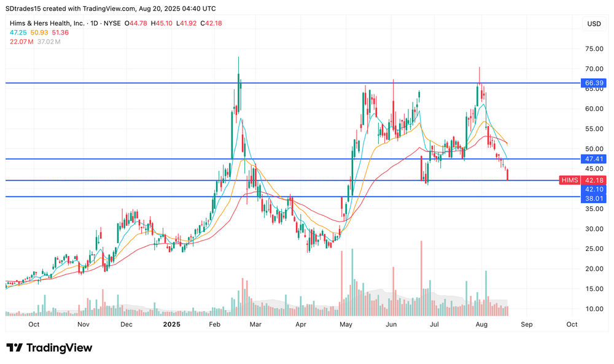
Task: Click the open value O44.78
Action: point(136,23)
